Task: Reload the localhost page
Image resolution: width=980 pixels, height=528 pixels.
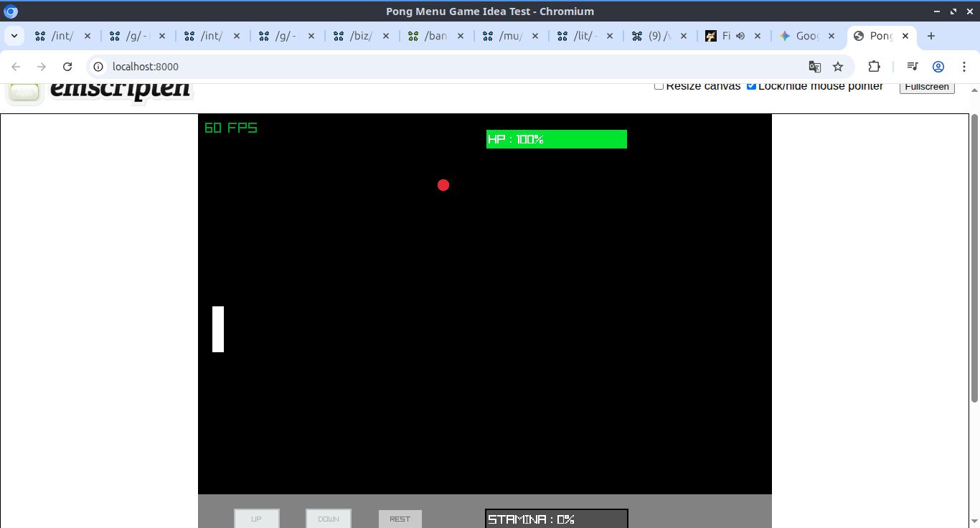Action: click(x=67, y=67)
